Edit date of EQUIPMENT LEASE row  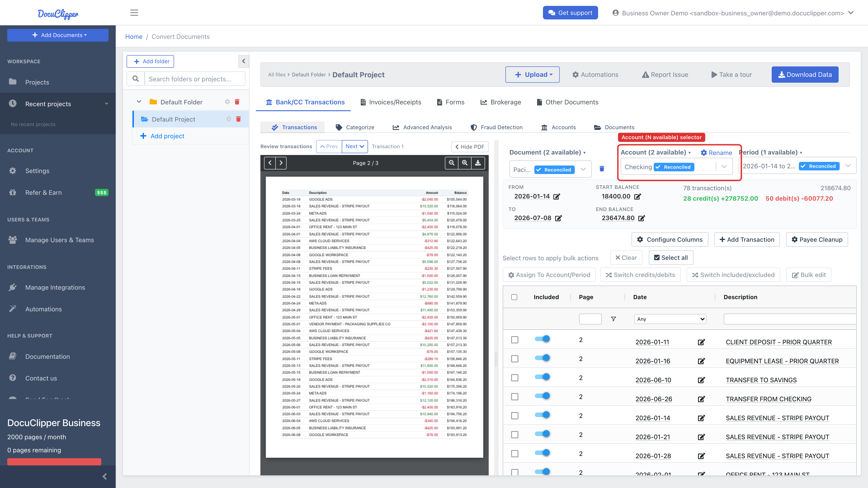tap(701, 361)
